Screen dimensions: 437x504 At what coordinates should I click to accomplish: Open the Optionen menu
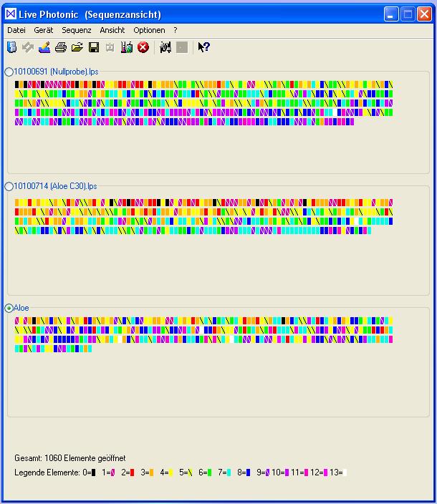click(x=149, y=30)
